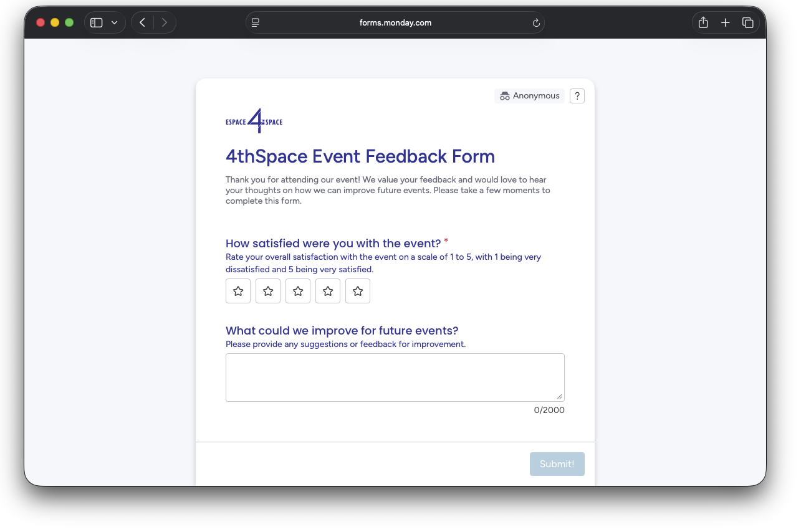Focus the forms.monday.com address field
Screen dimensions: 801x532
pos(395,22)
